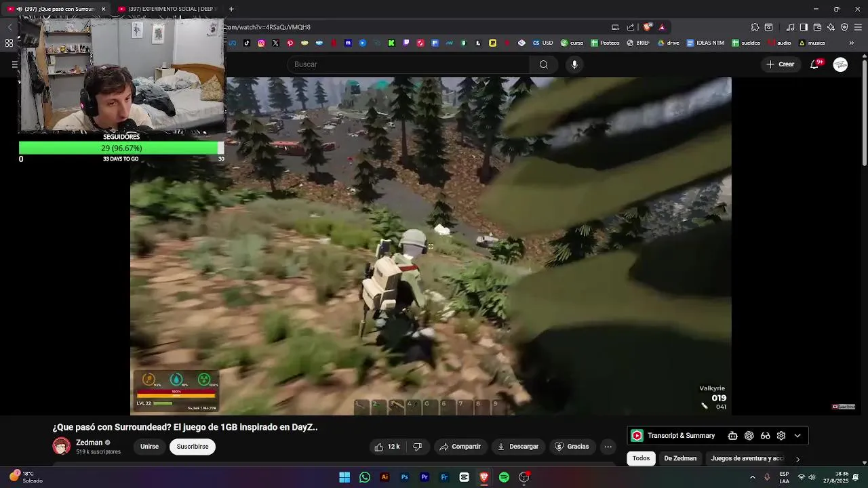Click the Compartir share button

pyautogui.click(x=460, y=447)
